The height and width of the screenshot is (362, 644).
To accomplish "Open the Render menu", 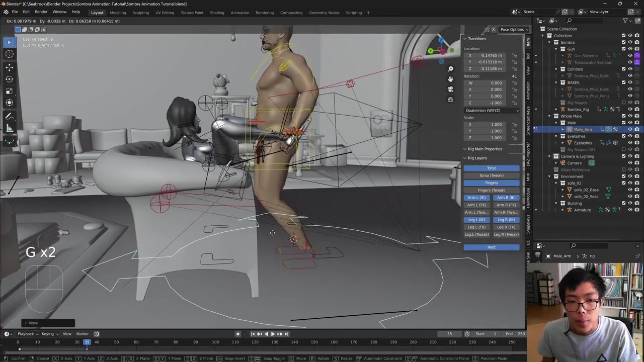I will click(41, 12).
